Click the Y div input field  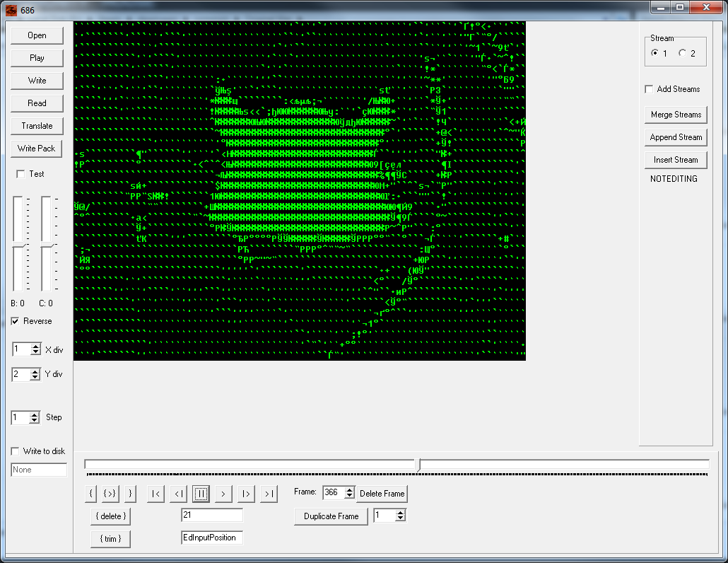21,374
